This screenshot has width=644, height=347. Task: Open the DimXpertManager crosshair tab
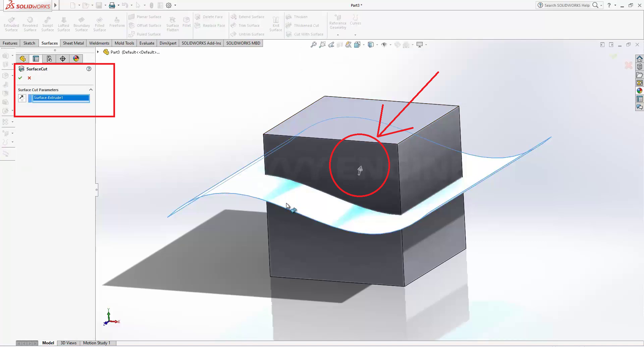[x=63, y=59]
